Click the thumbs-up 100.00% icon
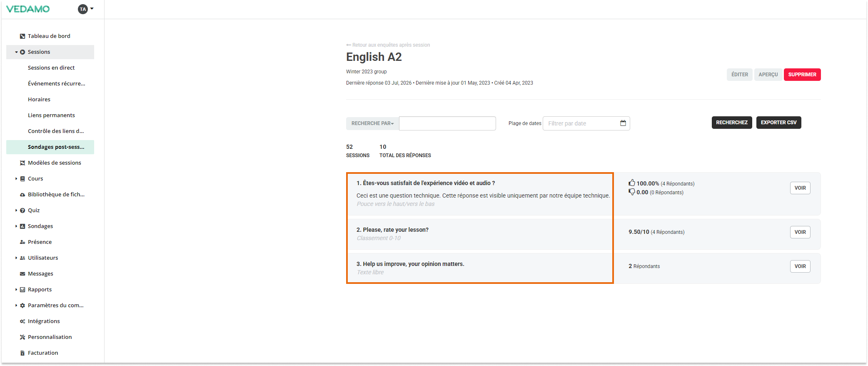Image resolution: width=868 pixels, height=366 pixels. (632, 183)
